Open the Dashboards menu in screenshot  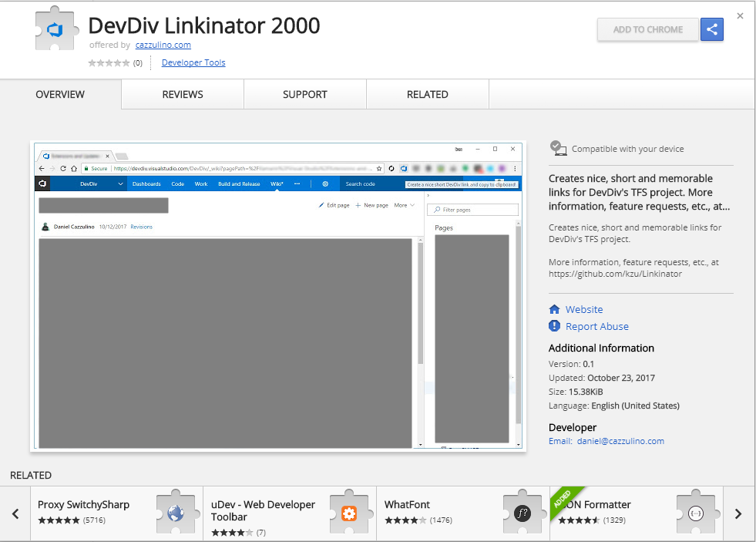tap(146, 184)
